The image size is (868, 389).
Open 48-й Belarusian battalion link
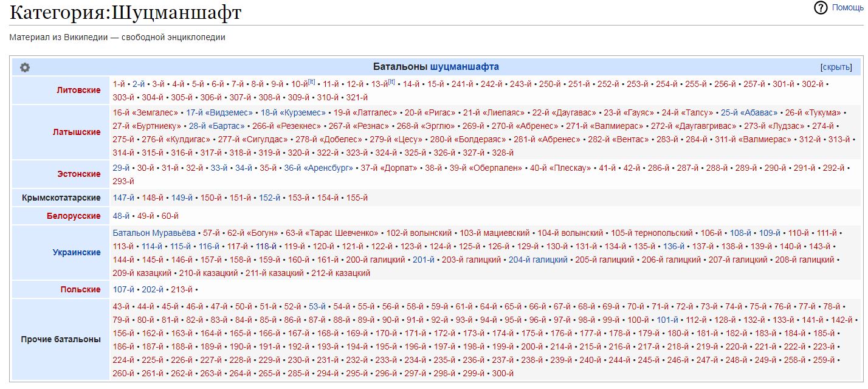tap(121, 216)
